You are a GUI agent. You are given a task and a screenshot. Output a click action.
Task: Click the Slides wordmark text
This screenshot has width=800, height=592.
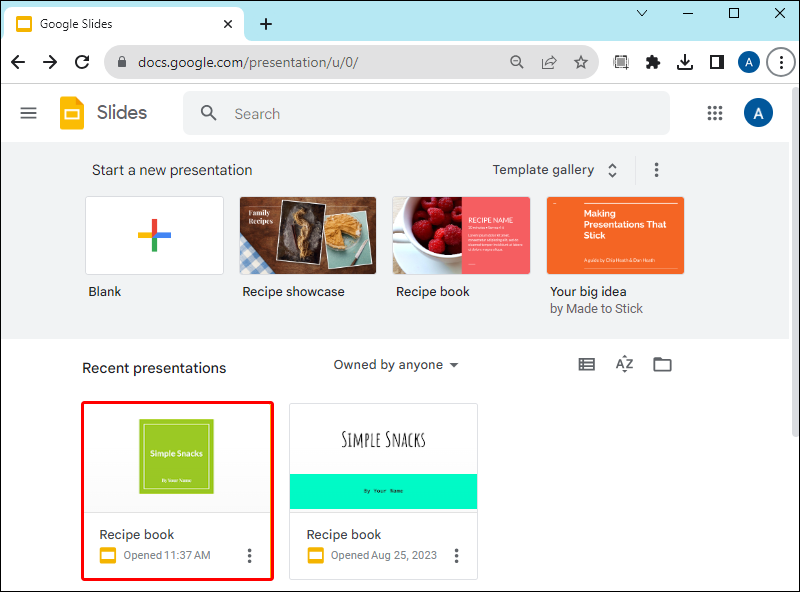(122, 113)
